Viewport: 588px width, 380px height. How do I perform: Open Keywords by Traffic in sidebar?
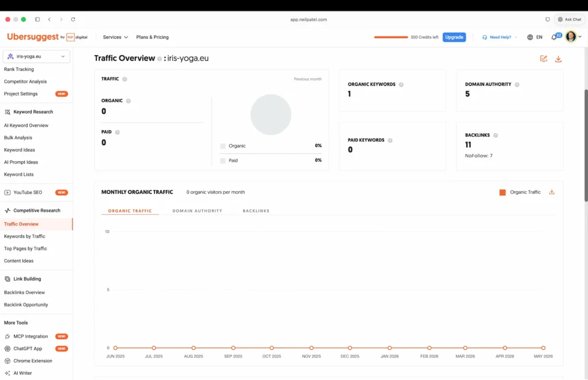pyautogui.click(x=24, y=236)
